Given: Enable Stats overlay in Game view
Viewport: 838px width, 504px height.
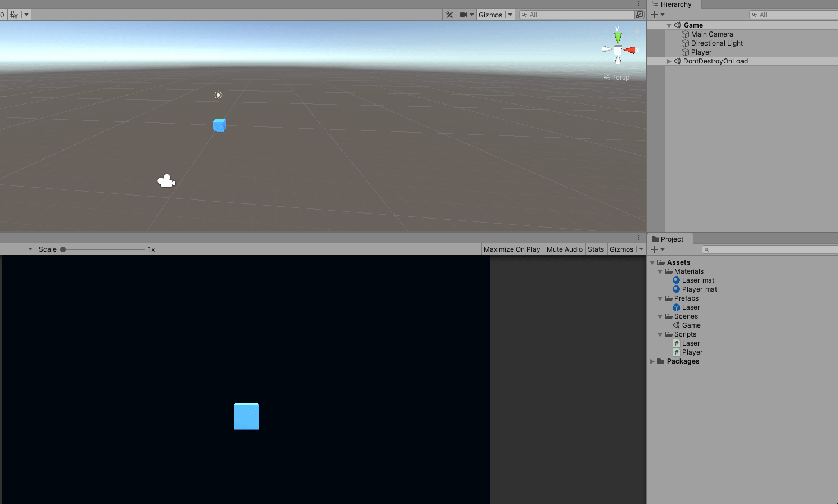Looking at the screenshot, I should [x=596, y=249].
